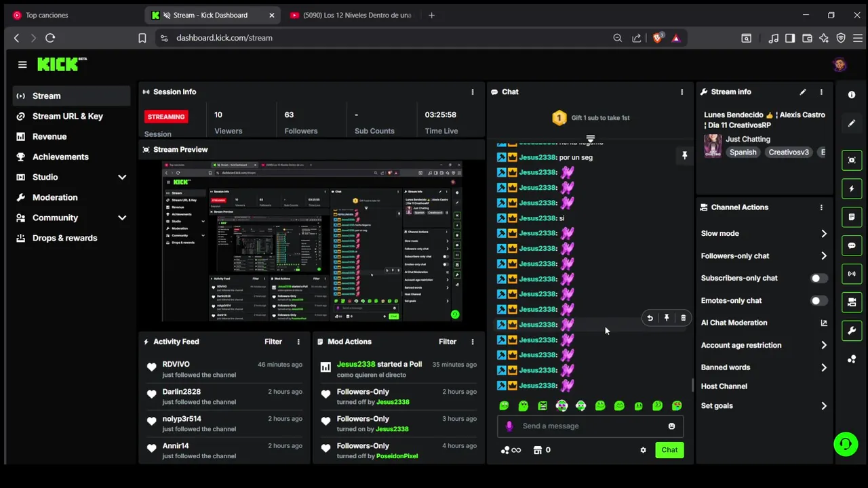Click the lightning bolt icon in right sidebar

[852, 188]
